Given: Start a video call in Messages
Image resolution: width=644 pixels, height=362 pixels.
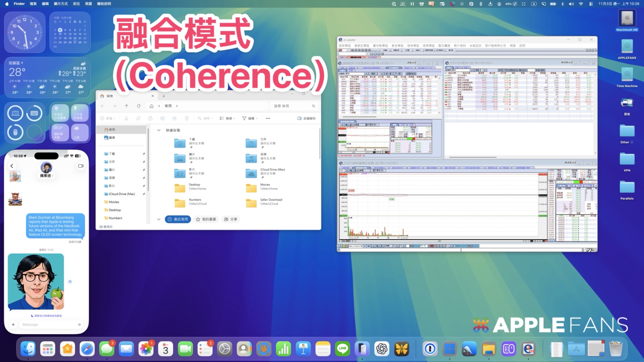Looking at the screenshot, I should [x=81, y=166].
